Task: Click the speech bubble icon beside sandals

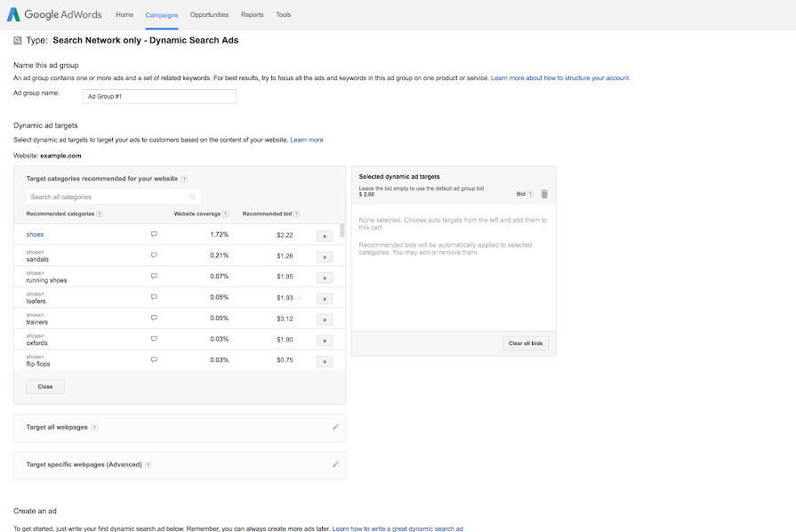Action: [154, 255]
